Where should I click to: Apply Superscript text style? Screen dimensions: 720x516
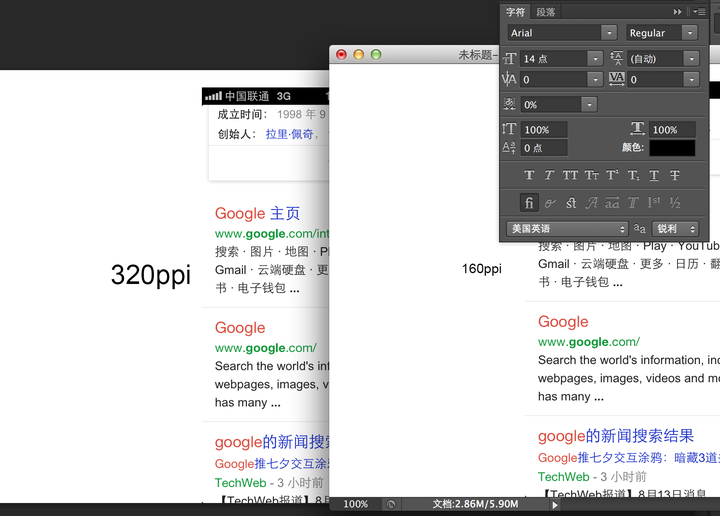(x=612, y=175)
